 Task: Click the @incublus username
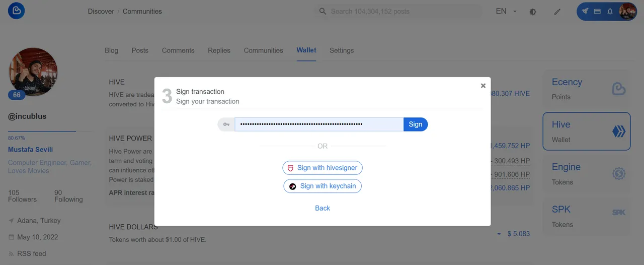pos(27,116)
